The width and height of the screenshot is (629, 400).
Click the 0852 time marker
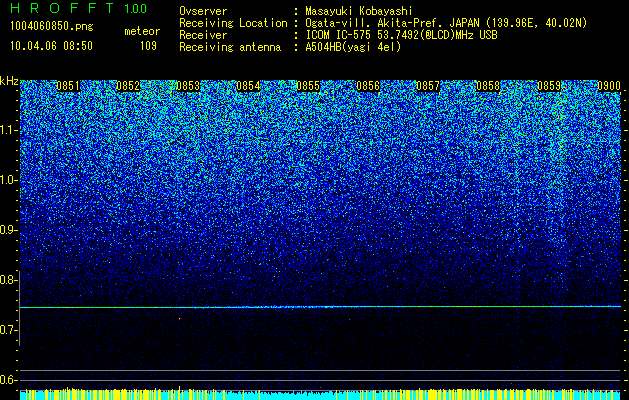[x=128, y=86]
